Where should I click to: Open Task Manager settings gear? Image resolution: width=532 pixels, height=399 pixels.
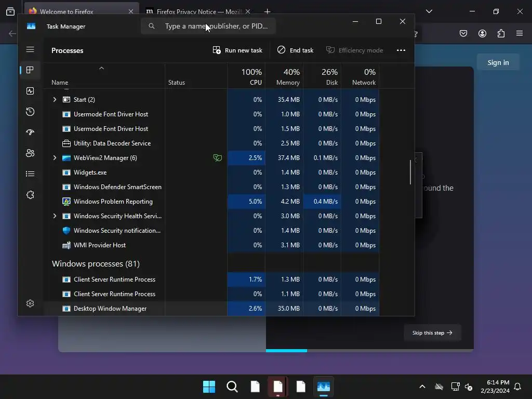[30, 303]
